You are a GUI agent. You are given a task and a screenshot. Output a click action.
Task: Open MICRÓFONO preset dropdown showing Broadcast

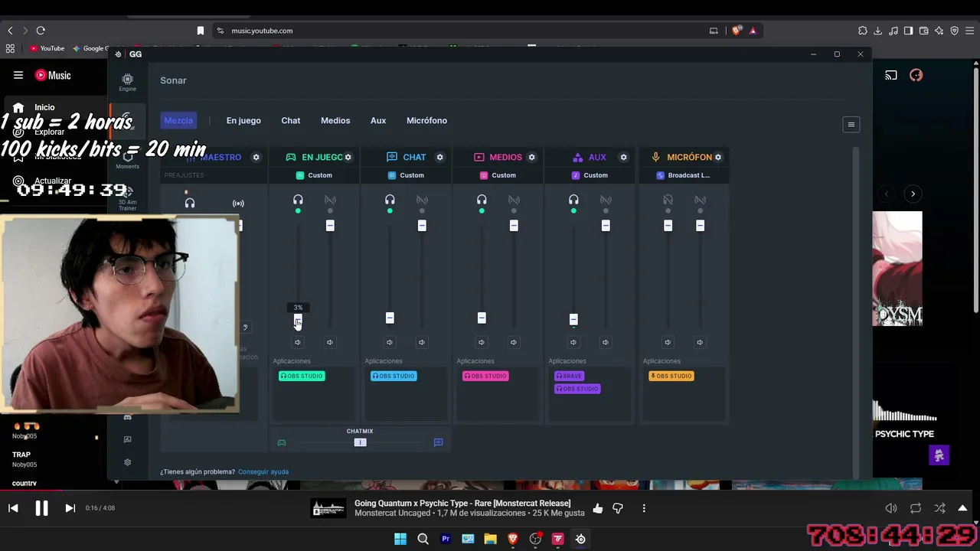point(684,175)
